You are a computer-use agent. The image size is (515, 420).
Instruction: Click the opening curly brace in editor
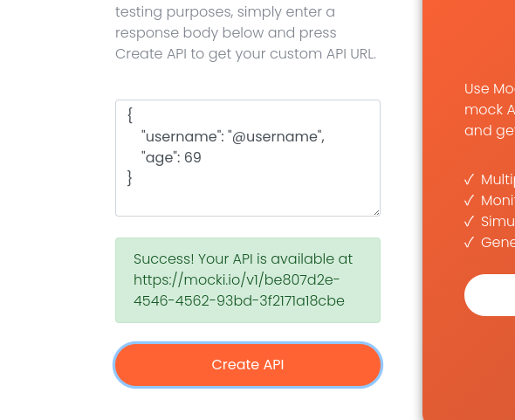pyautogui.click(x=130, y=115)
